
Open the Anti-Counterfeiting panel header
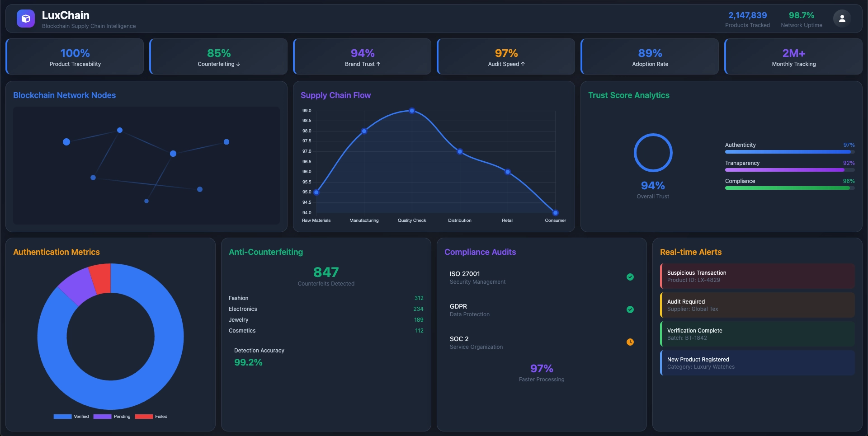pos(266,252)
